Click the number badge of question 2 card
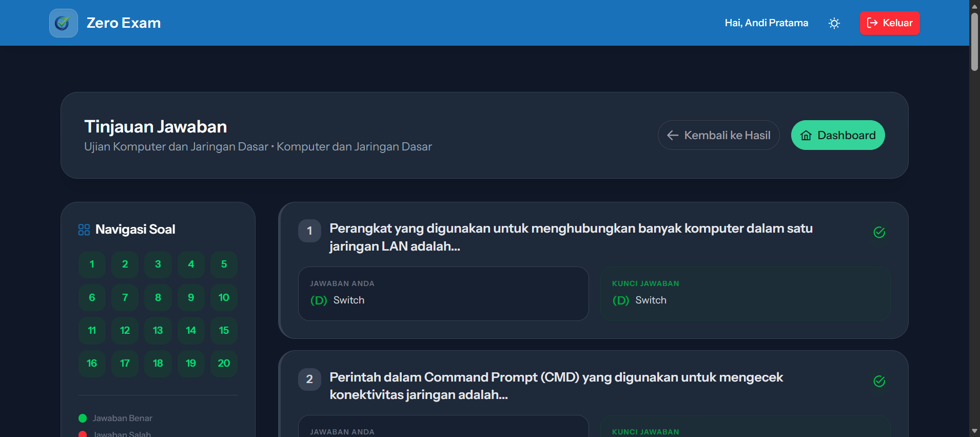Image resolution: width=980 pixels, height=437 pixels. pyautogui.click(x=309, y=379)
